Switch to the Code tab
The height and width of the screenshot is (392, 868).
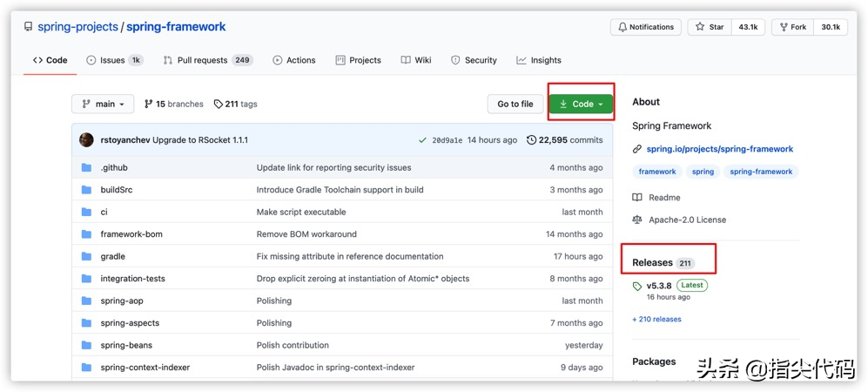(x=50, y=60)
